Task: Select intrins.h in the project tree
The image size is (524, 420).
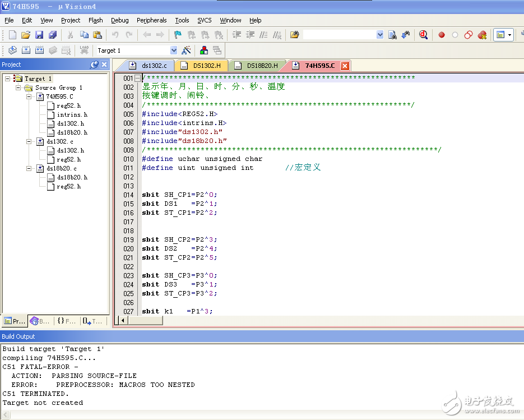Action: pos(72,115)
